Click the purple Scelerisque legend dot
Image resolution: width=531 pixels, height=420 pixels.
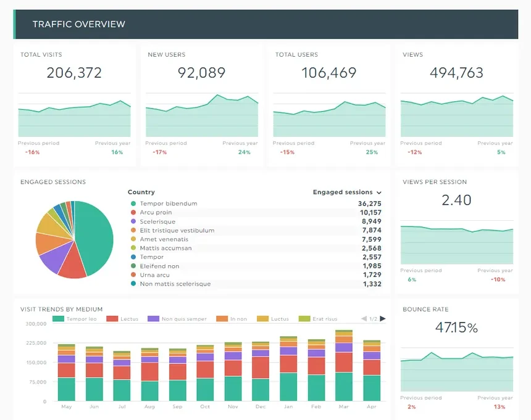[133, 221]
